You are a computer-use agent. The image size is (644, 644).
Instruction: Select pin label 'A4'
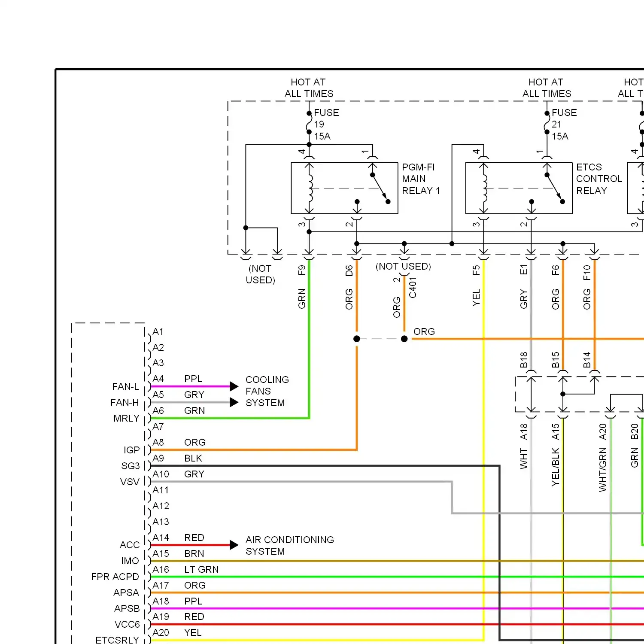(x=158, y=379)
